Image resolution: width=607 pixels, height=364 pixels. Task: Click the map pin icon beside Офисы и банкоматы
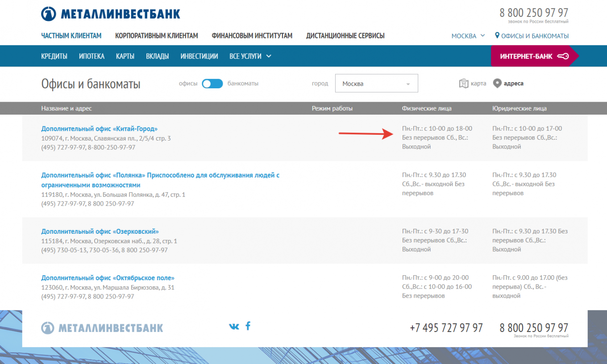point(497,36)
